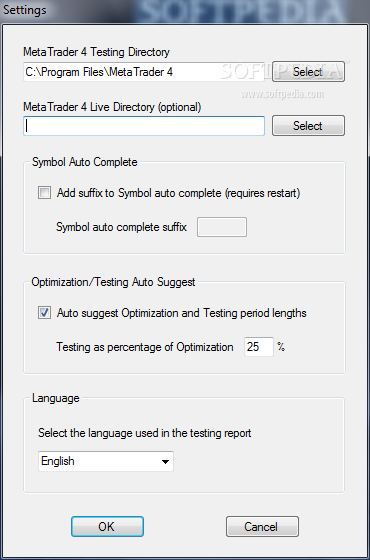Click the 'Symbol Auto Complete' group title
Image resolution: width=370 pixels, height=560 pixels.
85,162
